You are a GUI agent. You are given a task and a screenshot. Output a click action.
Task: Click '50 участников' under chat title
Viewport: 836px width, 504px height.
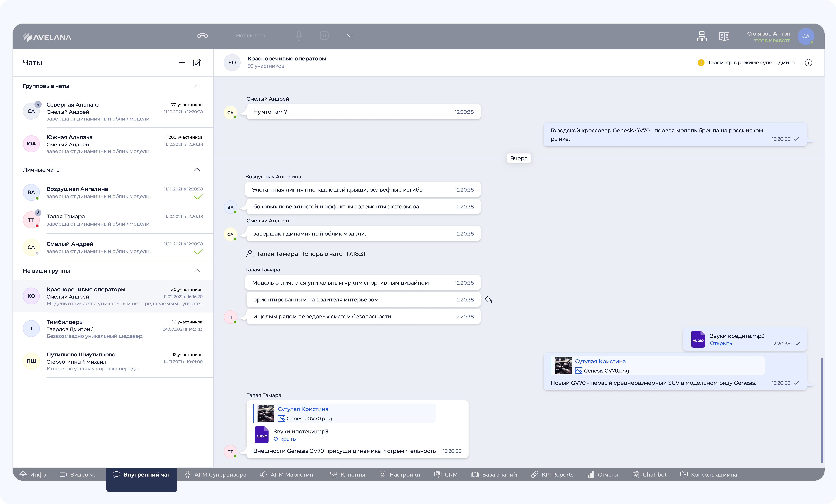click(266, 66)
